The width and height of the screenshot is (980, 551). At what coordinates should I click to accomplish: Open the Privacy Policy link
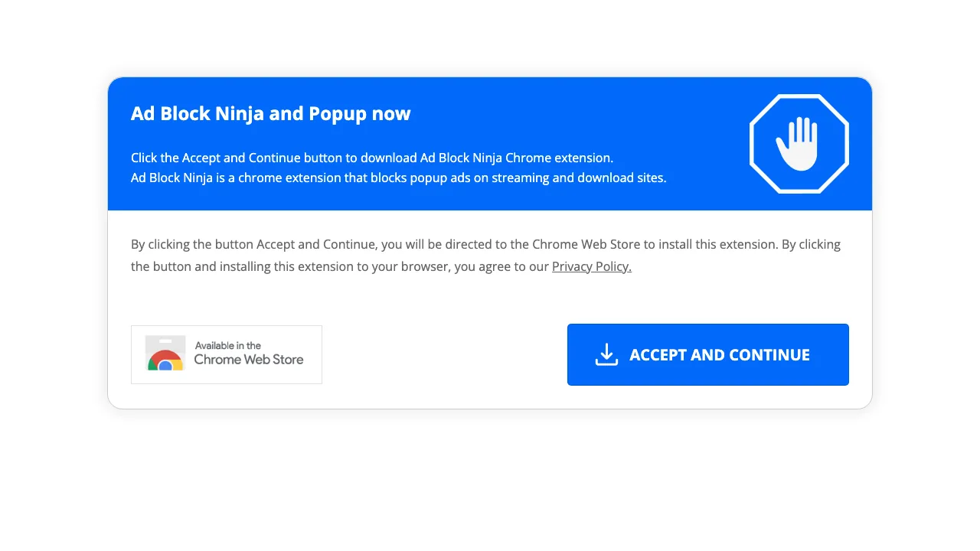592,266
